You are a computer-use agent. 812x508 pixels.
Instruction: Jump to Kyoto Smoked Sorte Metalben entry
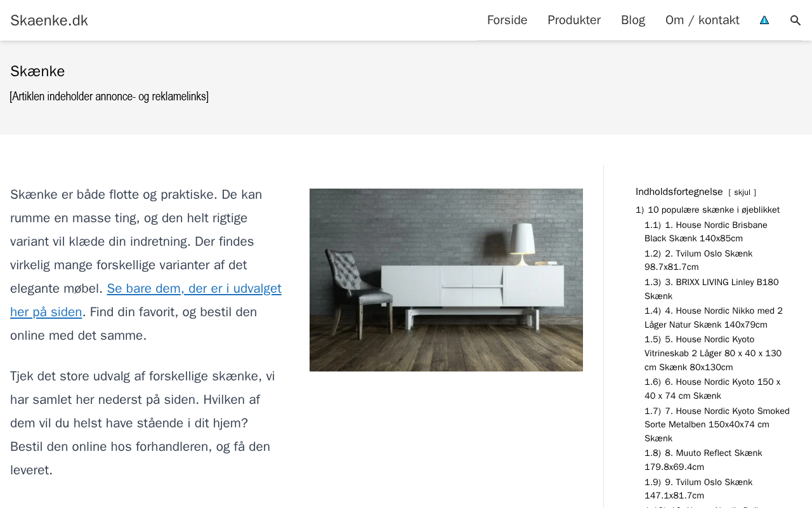717,425
